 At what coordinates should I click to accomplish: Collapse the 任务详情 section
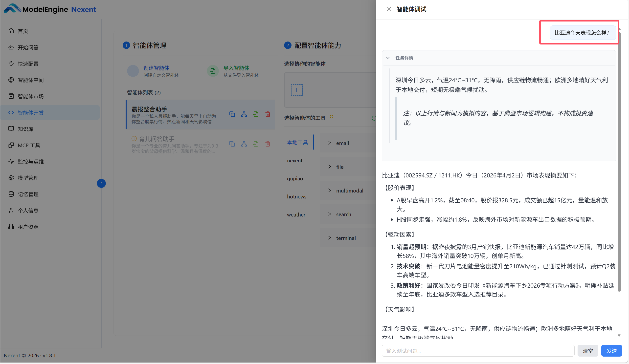(x=388, y=58)
